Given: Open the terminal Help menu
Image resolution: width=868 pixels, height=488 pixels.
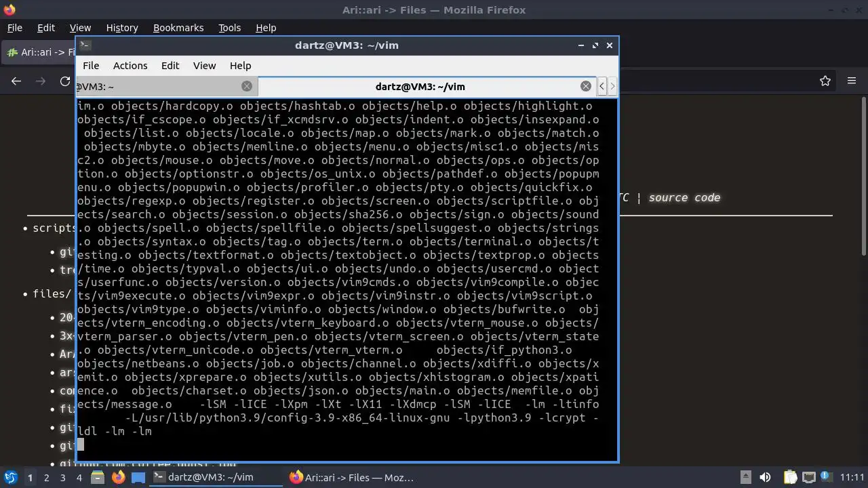Looking at the screenshot, I should (240, 66).
